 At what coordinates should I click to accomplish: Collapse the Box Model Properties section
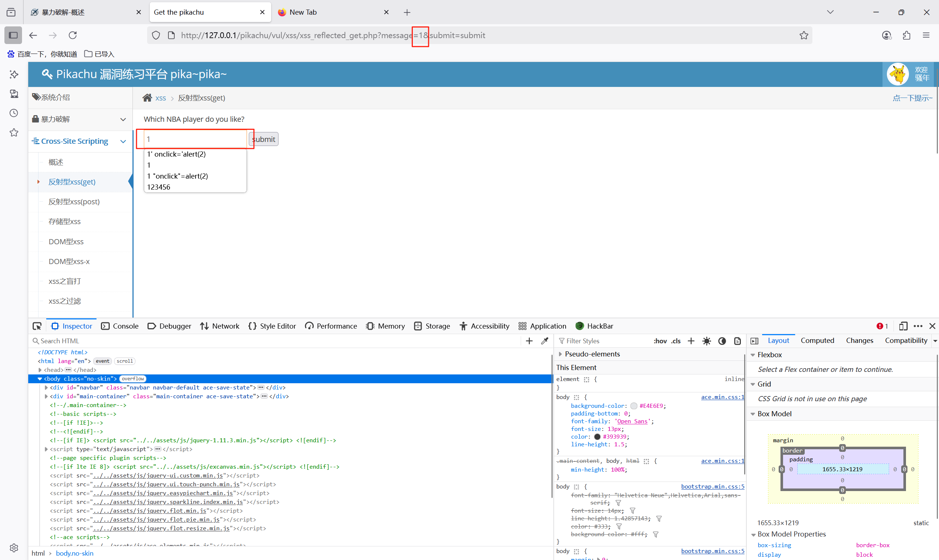pos(753,534)
